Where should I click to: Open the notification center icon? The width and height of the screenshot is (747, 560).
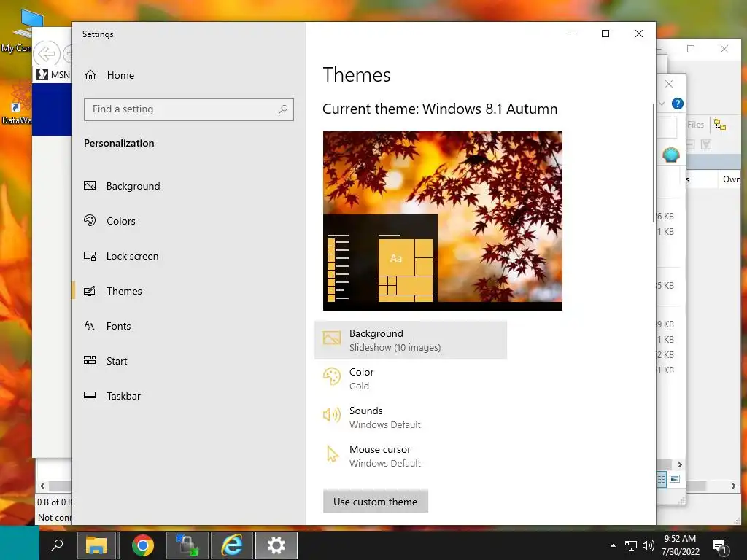pyautogui.click(x=719, y=546)
